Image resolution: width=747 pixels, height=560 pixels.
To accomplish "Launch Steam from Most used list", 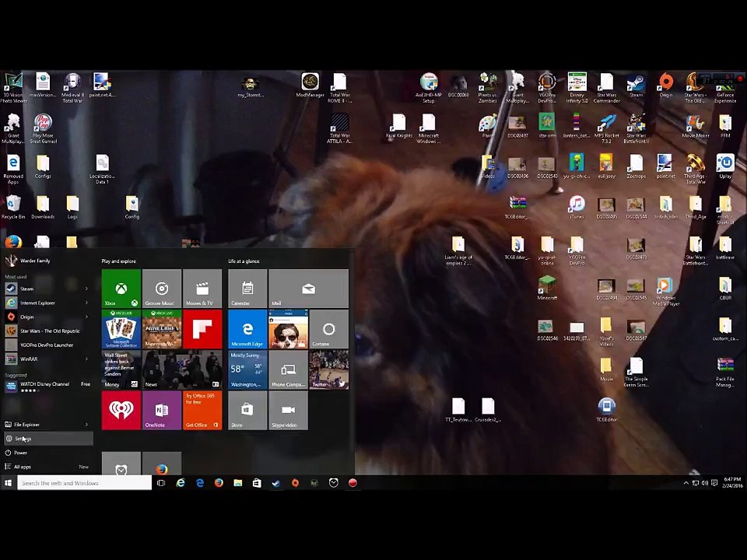I will 44,289.
